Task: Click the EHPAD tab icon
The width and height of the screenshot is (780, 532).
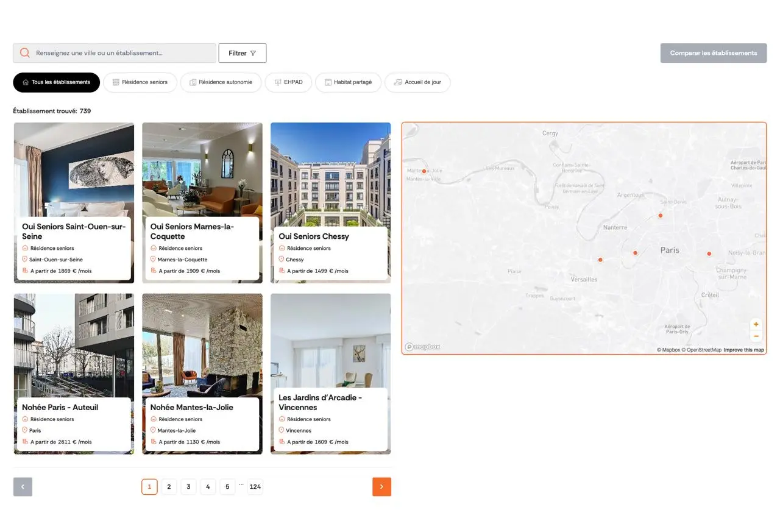Action: click(278, 82)
